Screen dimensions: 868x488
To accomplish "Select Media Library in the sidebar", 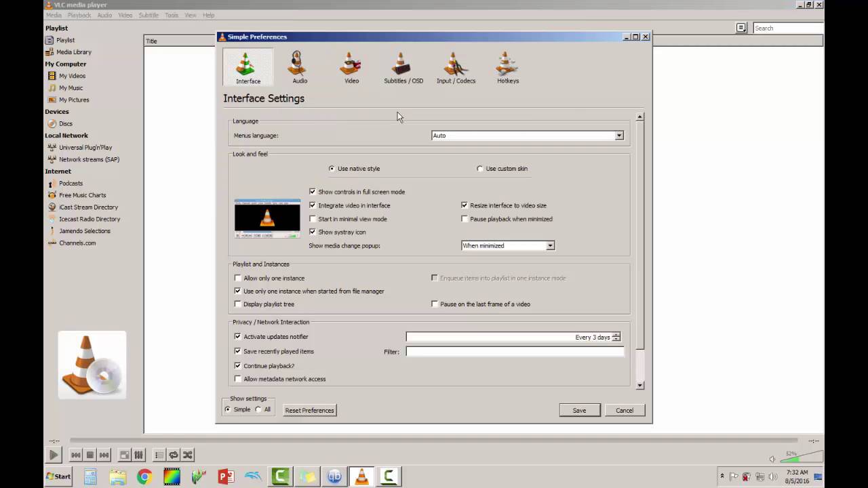I will pos(73,52).
